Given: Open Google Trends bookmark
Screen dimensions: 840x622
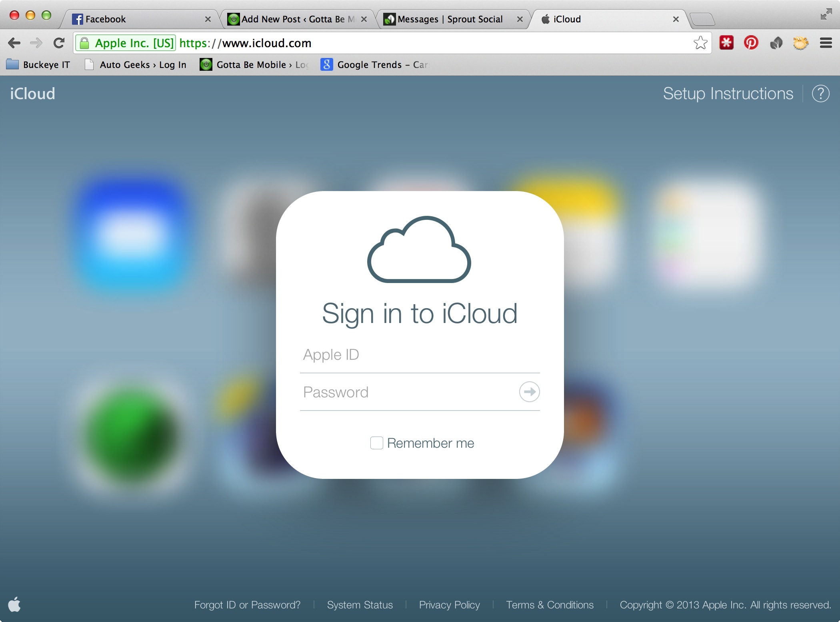Looking at the screenshot, I should (375, 65).
